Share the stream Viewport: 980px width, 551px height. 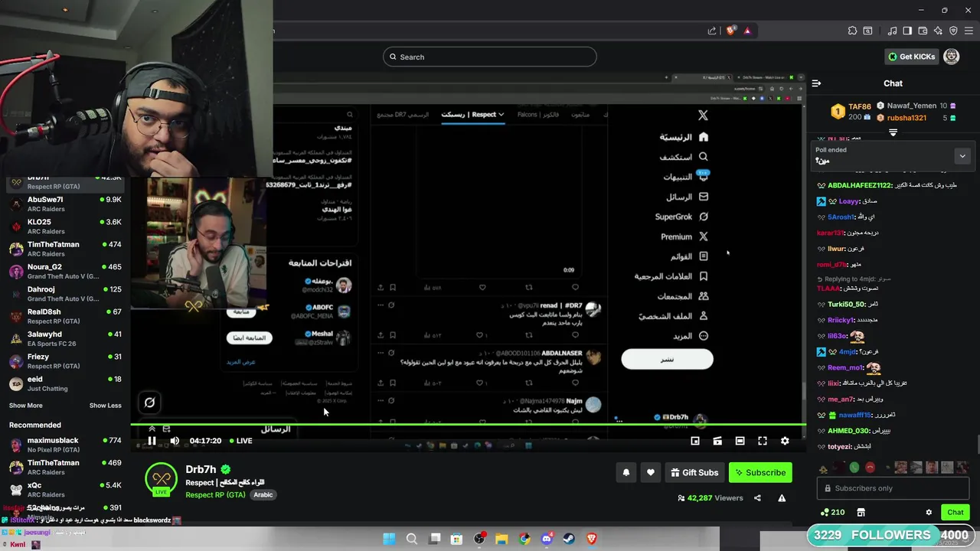757,498
